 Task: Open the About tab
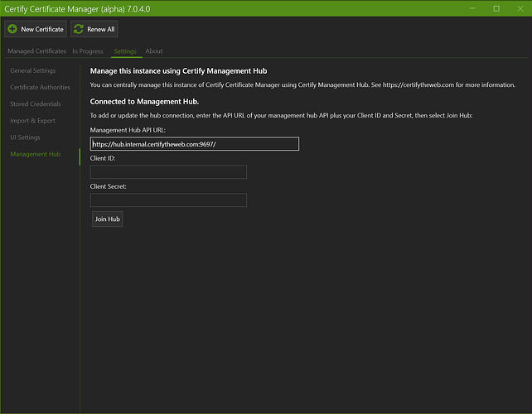tap(154, 51)
